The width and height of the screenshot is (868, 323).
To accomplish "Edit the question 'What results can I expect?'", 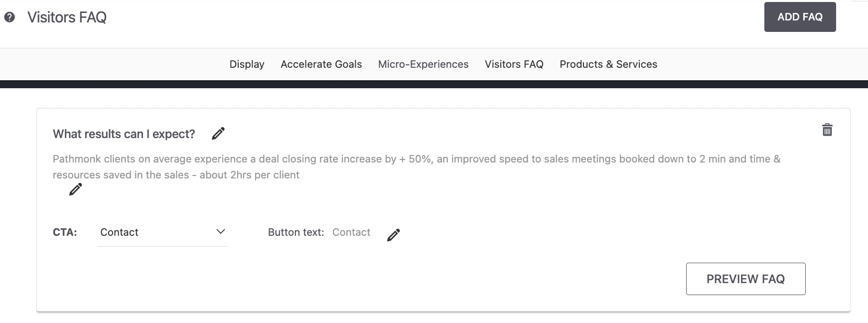I will coord(217,133).
